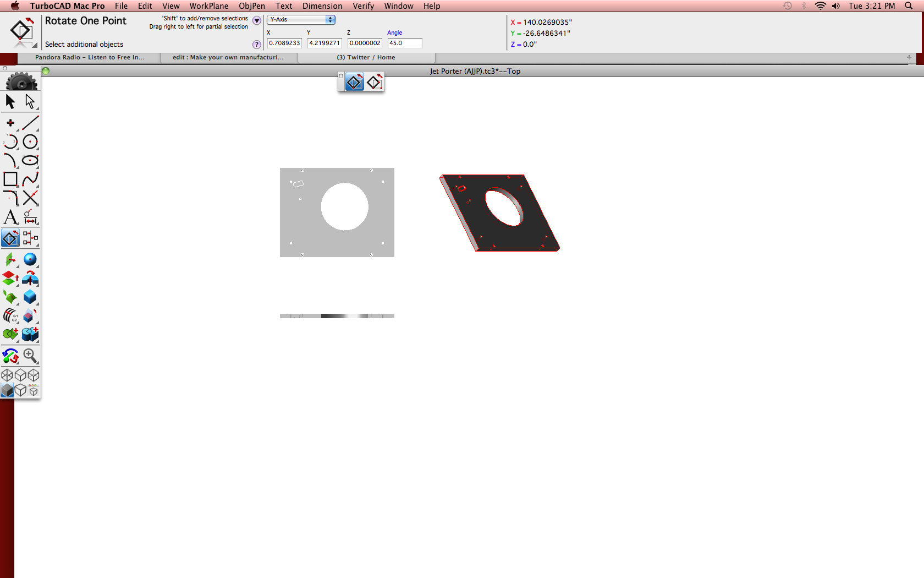This screenshot has height=578, width=924.
Task: Pick the three-point Arc tool
Action: [10, 141]
